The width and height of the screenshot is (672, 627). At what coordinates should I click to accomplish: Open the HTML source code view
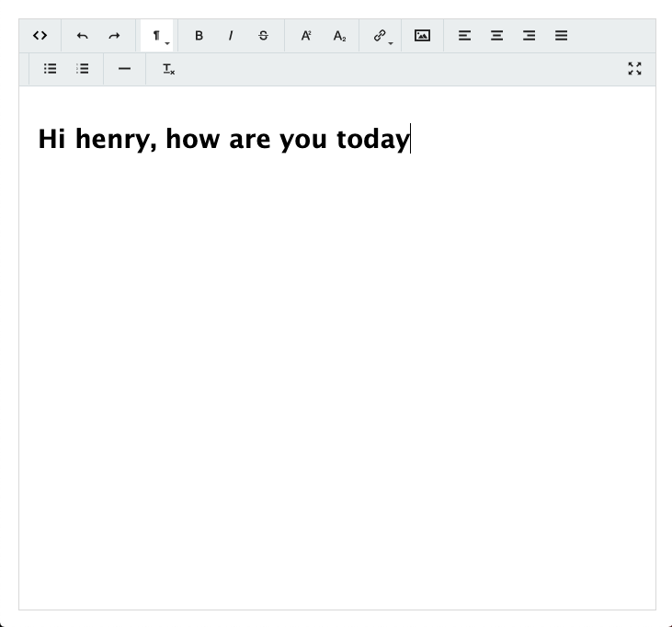(x=40, y=36)
